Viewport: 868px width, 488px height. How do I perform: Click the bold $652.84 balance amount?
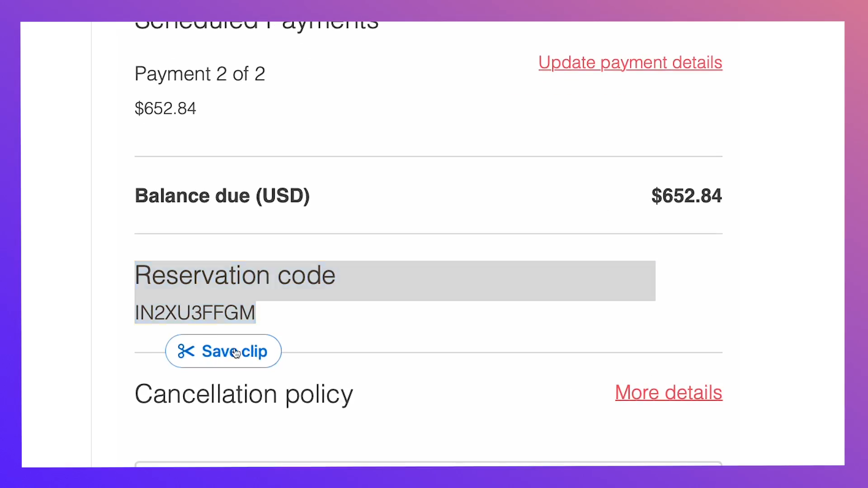[686, 196]
